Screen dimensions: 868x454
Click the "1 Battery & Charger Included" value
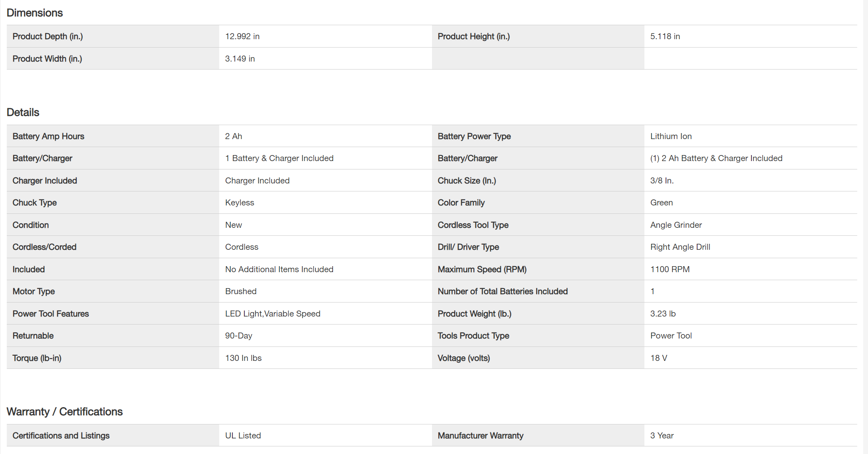point(279,158)
